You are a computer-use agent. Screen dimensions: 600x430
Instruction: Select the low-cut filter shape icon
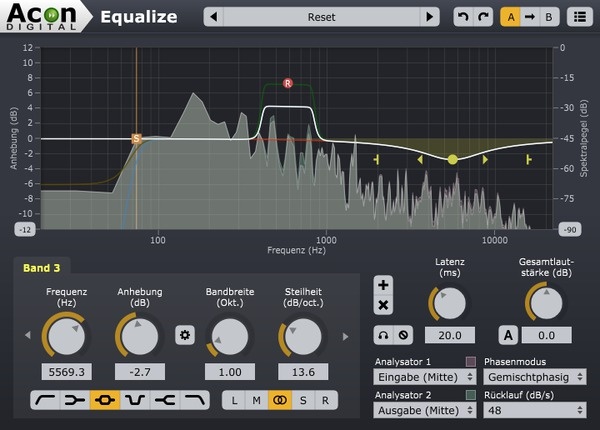(x=45, y=400)
